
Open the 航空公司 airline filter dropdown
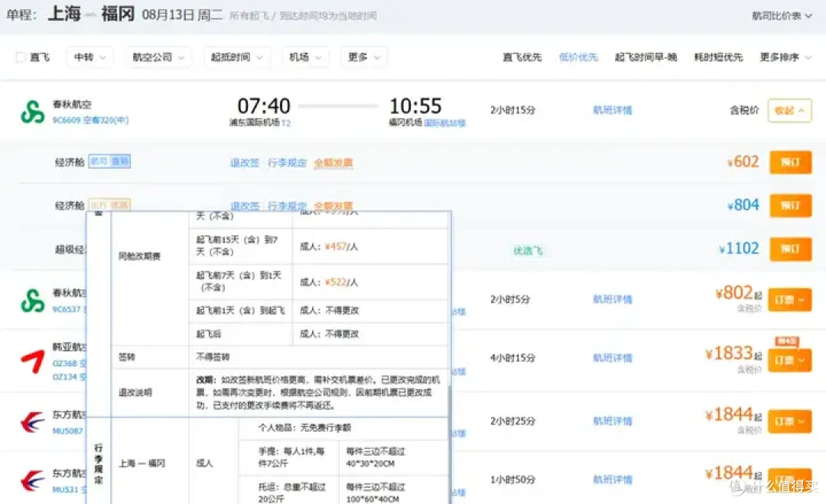point(158,57)
